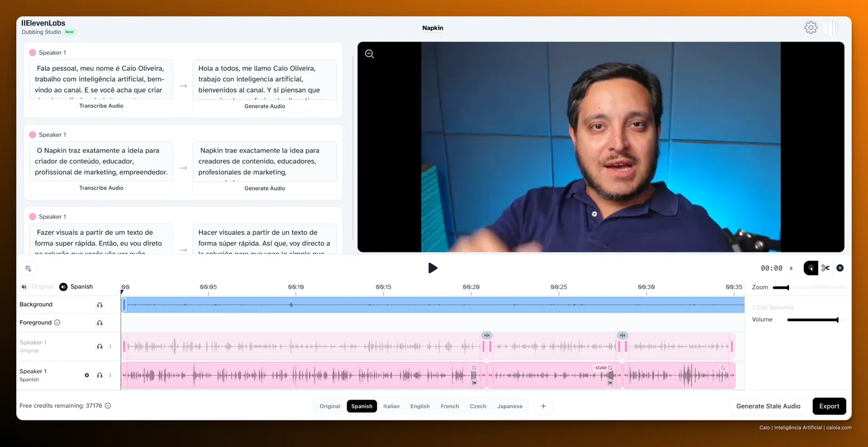Click the magnifier zoom-out icon on video
Screen dimensions: 868x447
(x=369, y=54)
